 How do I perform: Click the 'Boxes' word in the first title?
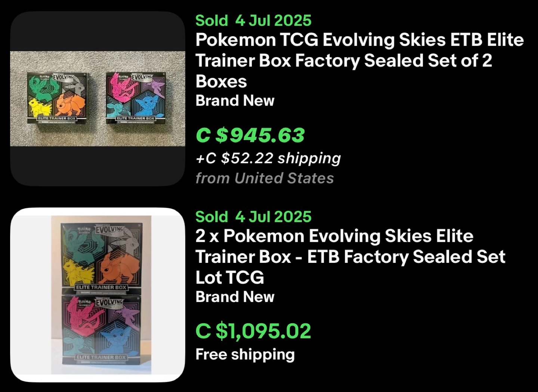pyautogui.click(x=221, y=81)
